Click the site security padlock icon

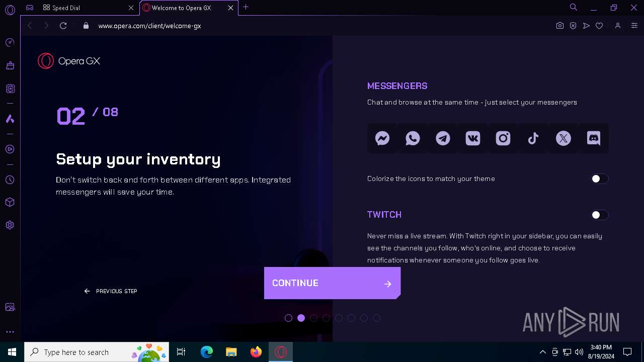(x=86, y=26)
